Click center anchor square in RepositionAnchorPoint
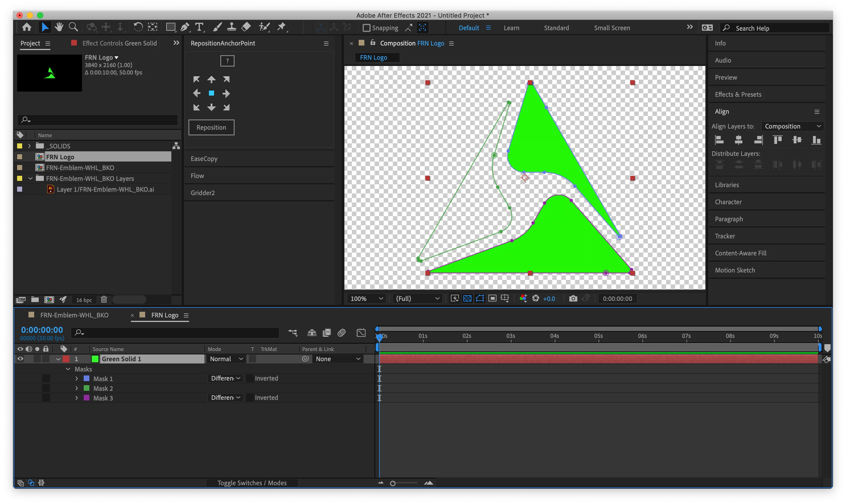Screen dimensions: 846x504 point(211,93)
